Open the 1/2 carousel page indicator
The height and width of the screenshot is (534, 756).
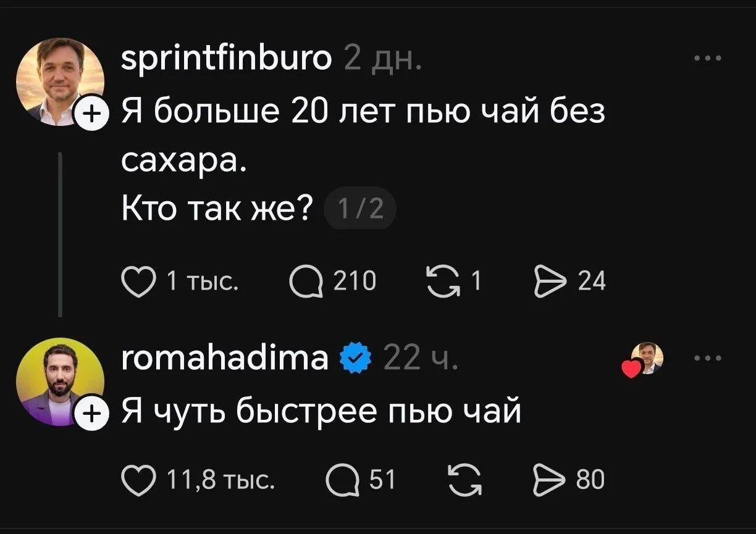[x=360, y=209]
